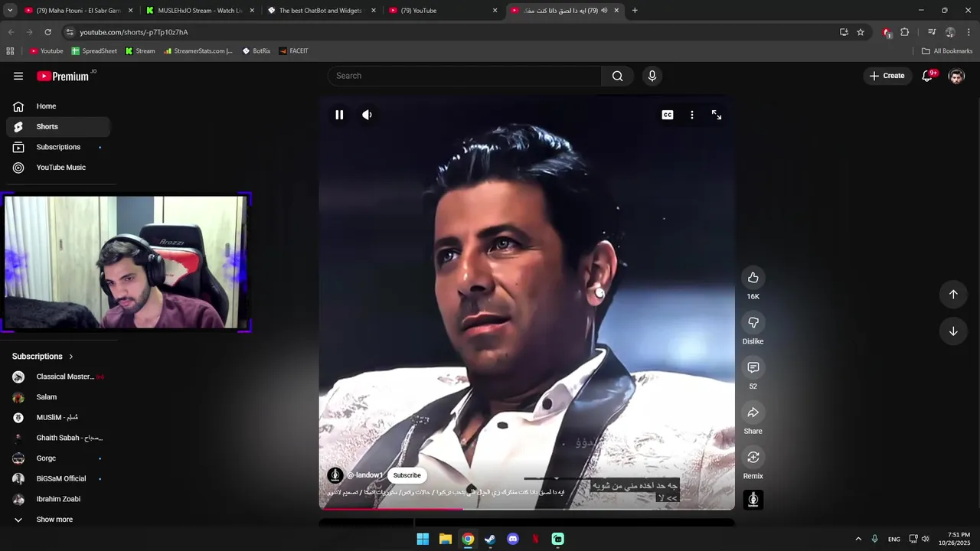This screenshot has width=980, height=551.
Task: Open the Chrome three-dot menu
Action: pos(969,32)
